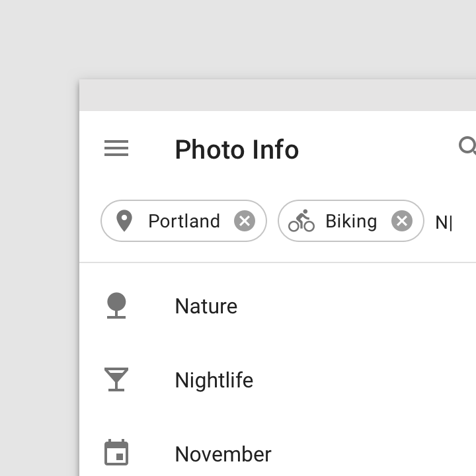Remove the Biking chip
Screen dimensions: 476x476
(402, 221)
